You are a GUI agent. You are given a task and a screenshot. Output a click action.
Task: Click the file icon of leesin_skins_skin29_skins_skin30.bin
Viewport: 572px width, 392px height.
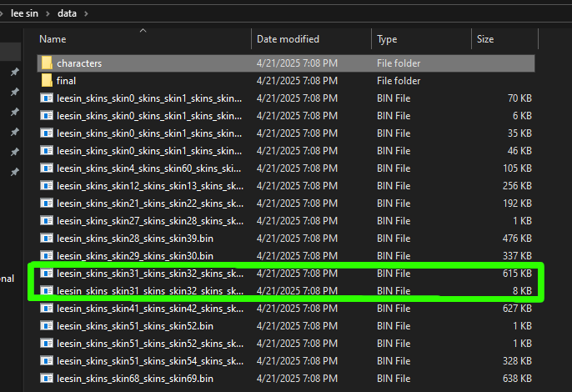tap(47, 255)
